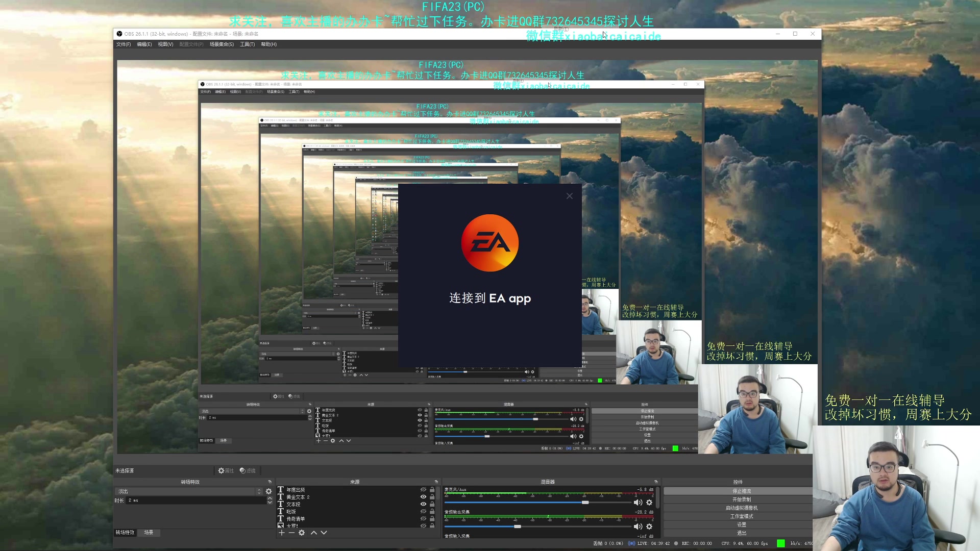Toggle lock on the 文本段 source
The width and height of the screenshot is (980, 551).
point(432,504)
